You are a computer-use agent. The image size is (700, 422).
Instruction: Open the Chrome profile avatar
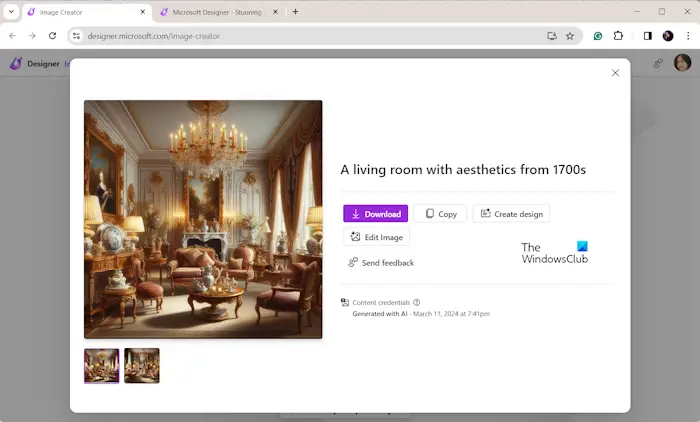668,36
